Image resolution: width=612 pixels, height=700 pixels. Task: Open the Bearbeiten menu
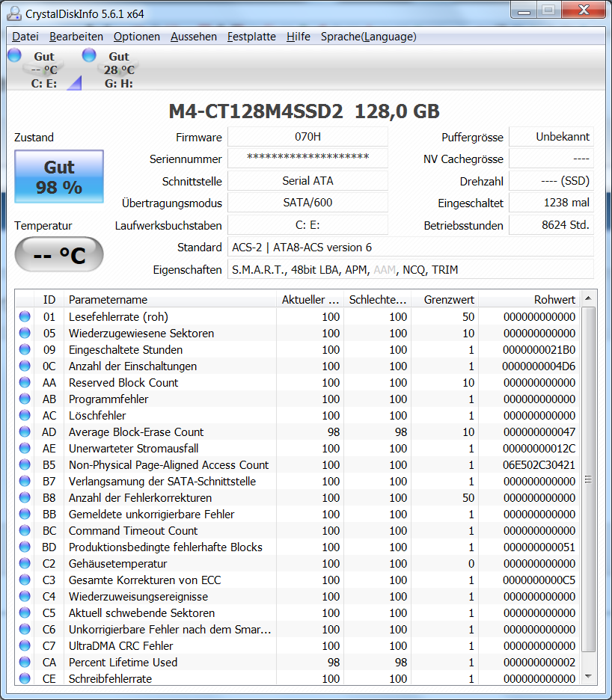tap(76, 37)
